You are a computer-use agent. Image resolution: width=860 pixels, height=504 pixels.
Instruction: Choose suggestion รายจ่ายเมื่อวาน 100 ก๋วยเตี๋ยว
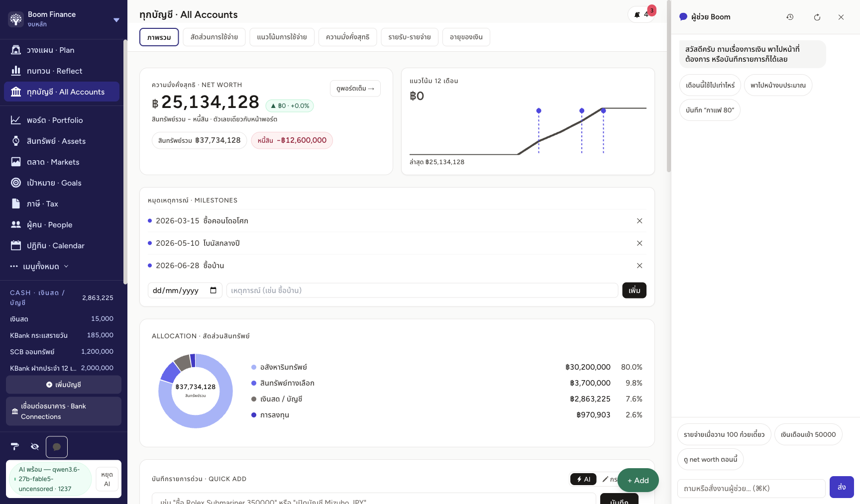point(724,434)
